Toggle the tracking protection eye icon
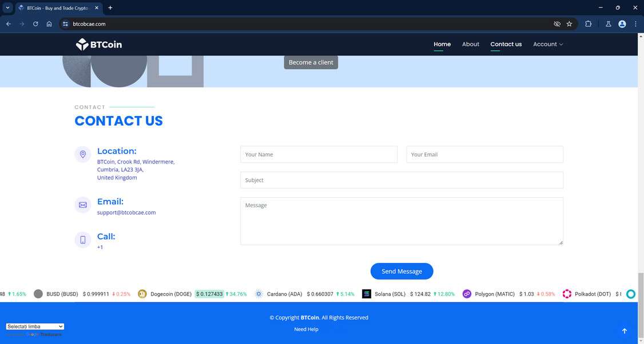The image size is (644, 344). click(x=556, y=24)
